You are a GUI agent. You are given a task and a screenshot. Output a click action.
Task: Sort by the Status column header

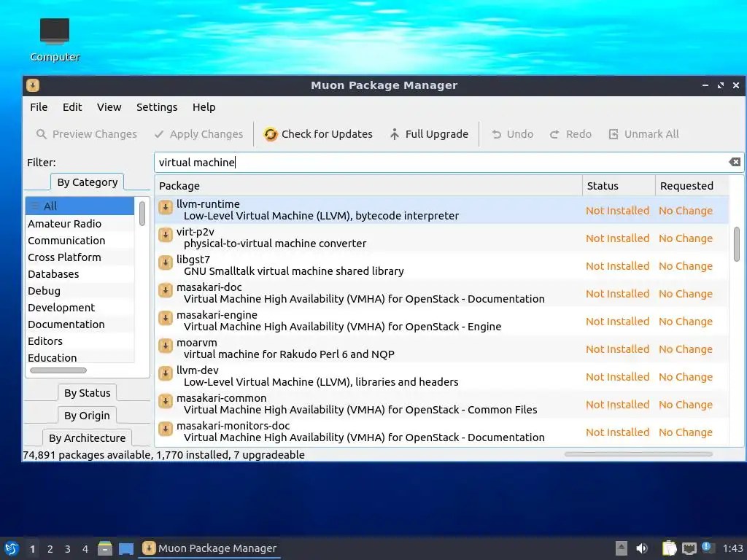(x=619, y=186)
